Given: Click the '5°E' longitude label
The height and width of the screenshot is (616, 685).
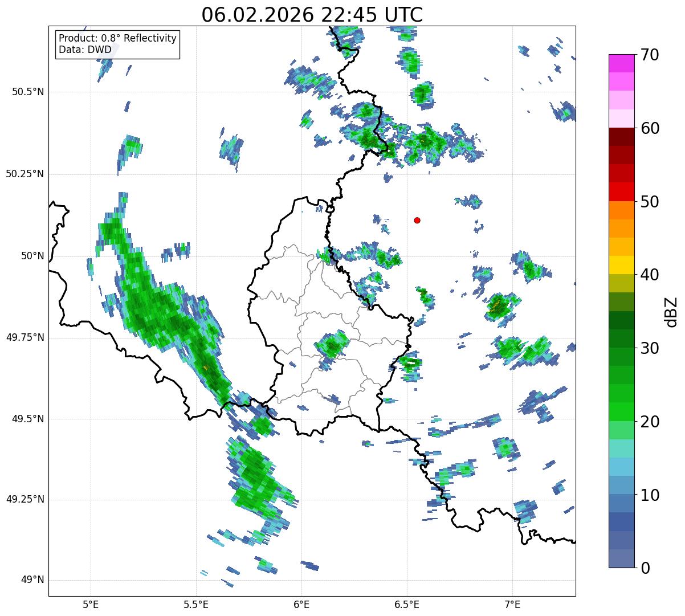Looking at the screenshot, I should [x=91, y=604].
